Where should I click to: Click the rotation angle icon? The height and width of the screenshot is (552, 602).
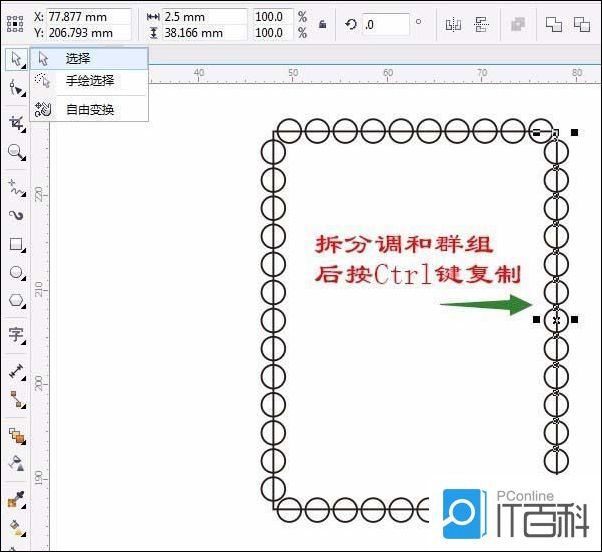click(x=351, y=25)
